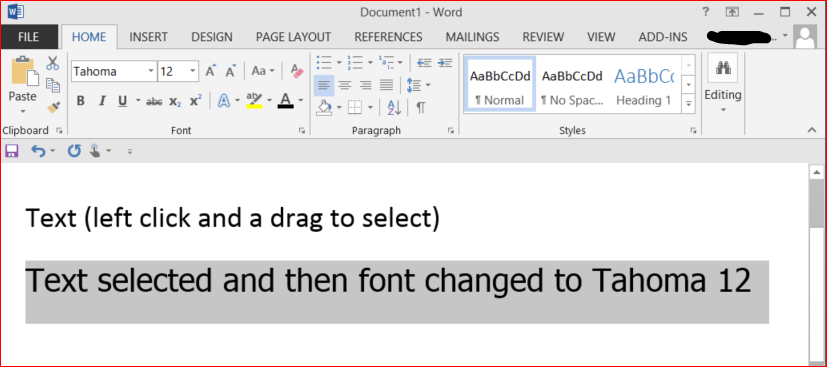Open font name dropdown arrow

(x=151, y=71)
